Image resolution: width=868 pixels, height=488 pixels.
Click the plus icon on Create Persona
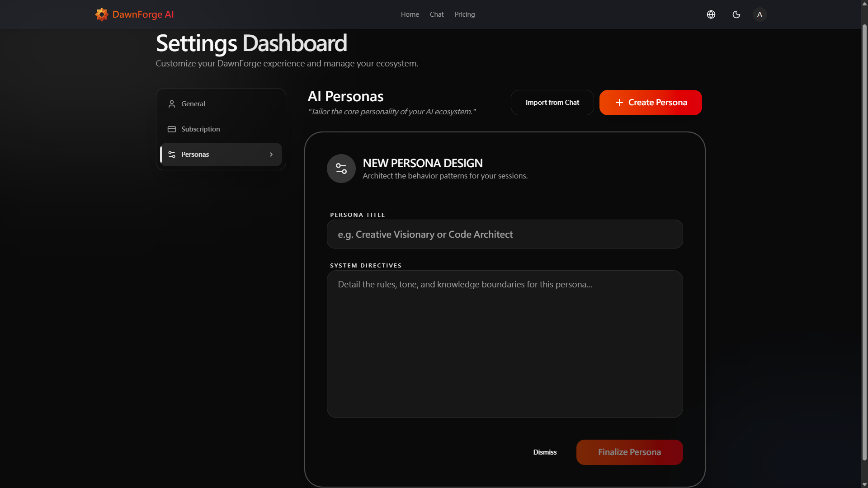pyautogui.click(x=619, y=103)
